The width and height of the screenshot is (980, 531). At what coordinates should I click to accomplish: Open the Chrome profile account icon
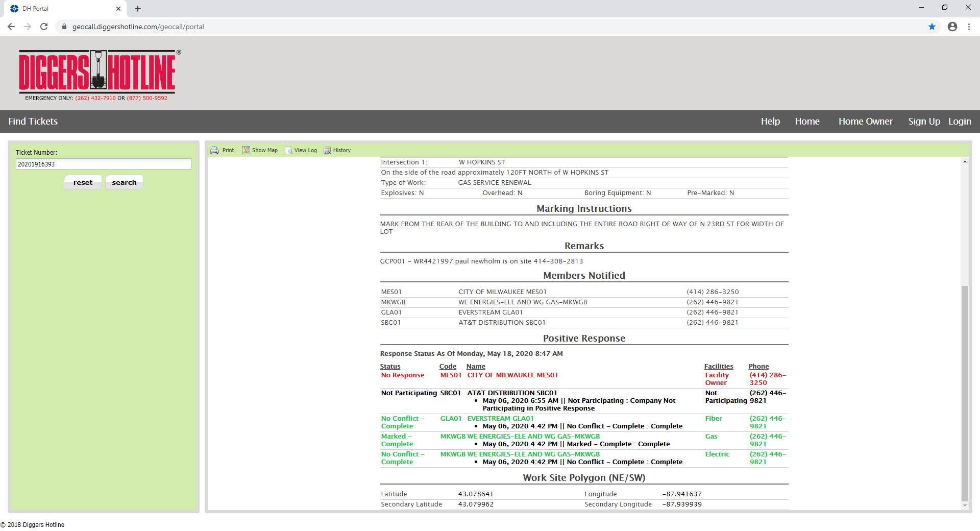tap(952, 27)
